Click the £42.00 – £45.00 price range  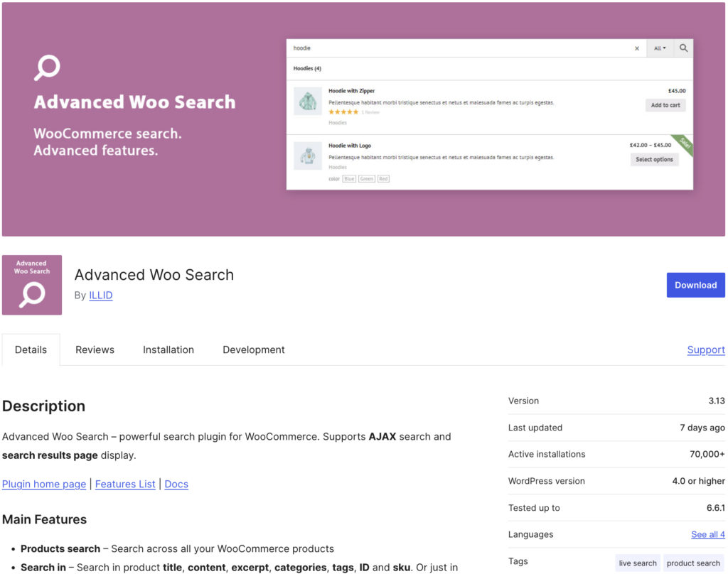[x=650, y=145]
